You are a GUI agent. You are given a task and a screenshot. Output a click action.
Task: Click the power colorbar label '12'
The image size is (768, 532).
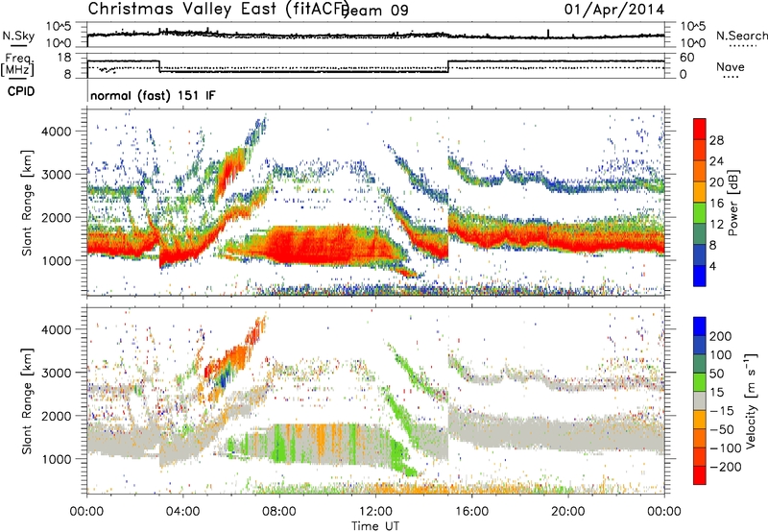(x=716, y=225)
